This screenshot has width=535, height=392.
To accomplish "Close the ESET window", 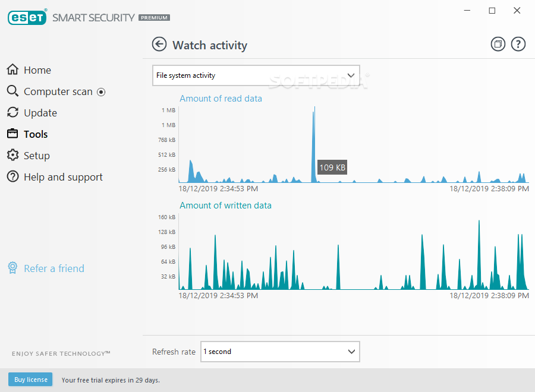I will [517, 11].
